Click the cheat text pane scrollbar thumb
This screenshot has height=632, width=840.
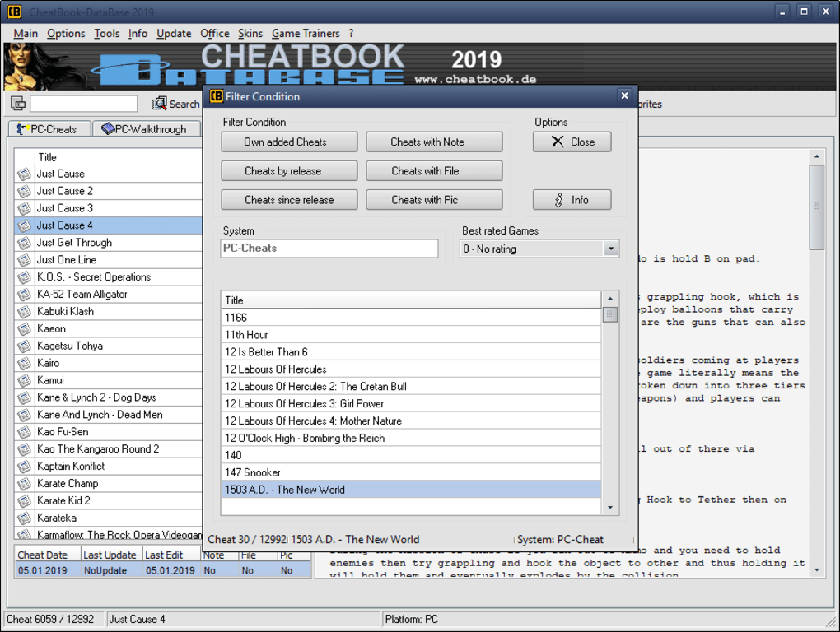(x=816, y=207)
